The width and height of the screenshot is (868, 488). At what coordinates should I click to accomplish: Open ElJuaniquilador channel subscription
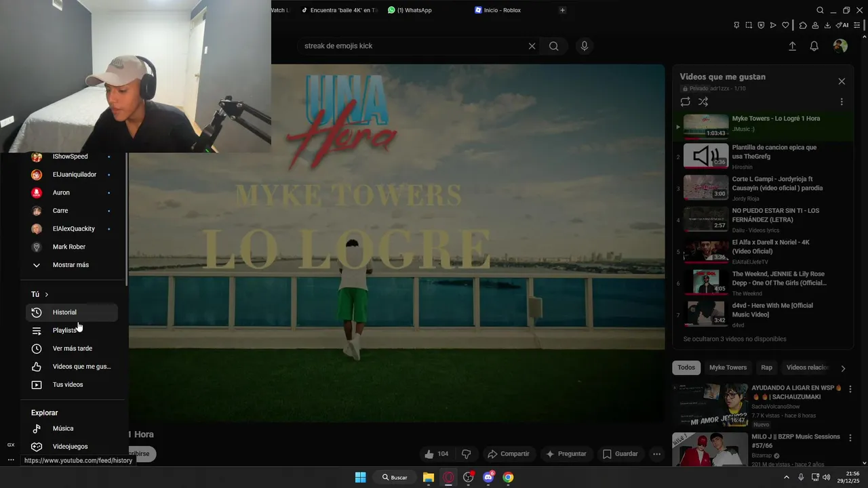72,174
